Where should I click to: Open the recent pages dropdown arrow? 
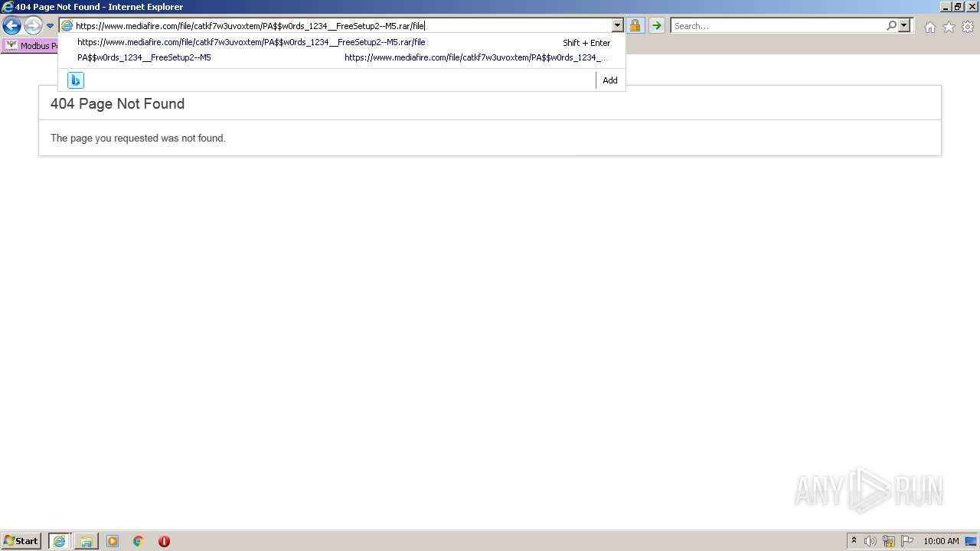50,26
